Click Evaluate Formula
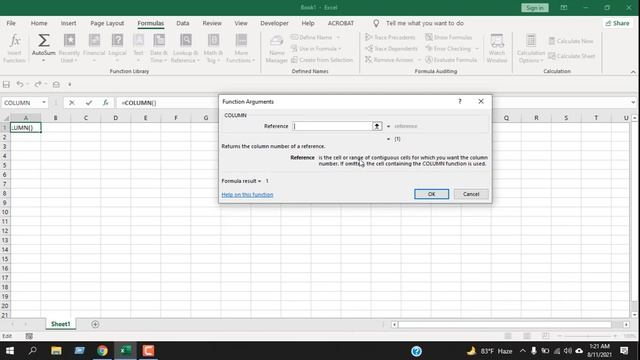 [x=451, y=60]
